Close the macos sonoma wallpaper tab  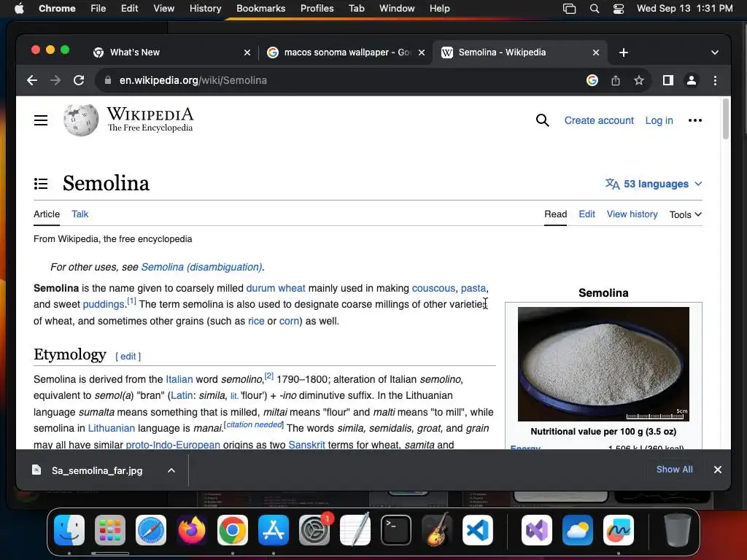tap(422, 52)
